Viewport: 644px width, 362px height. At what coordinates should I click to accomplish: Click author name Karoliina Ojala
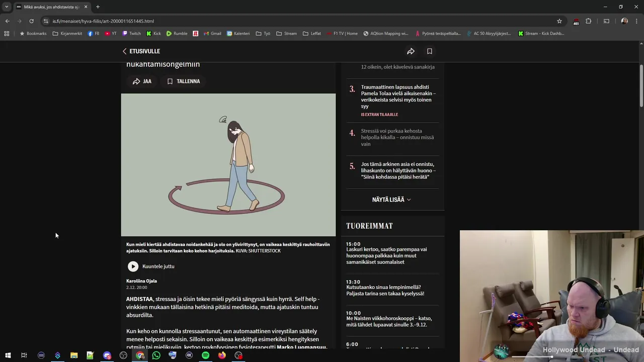[141, 281]
